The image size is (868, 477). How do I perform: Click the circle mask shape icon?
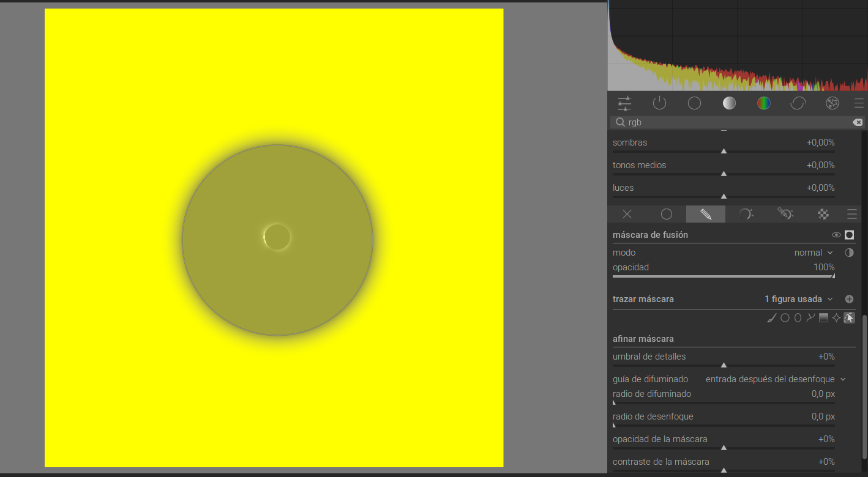click(785, 317)
